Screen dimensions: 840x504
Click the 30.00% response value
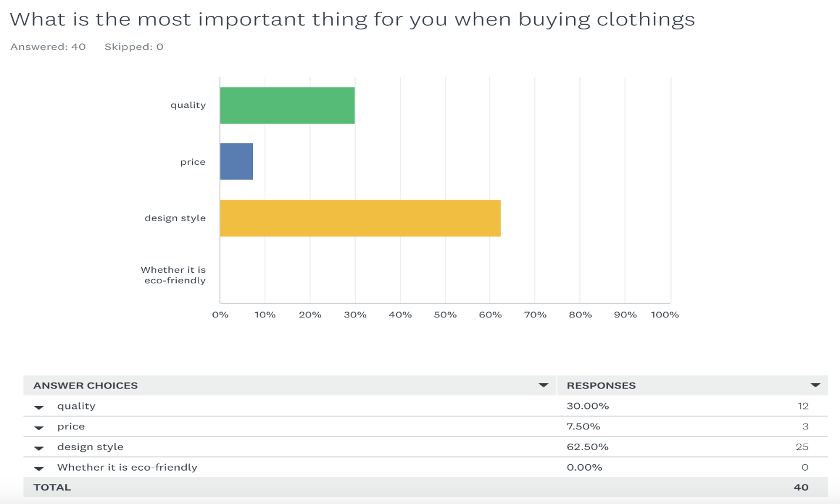click(588, 406)
